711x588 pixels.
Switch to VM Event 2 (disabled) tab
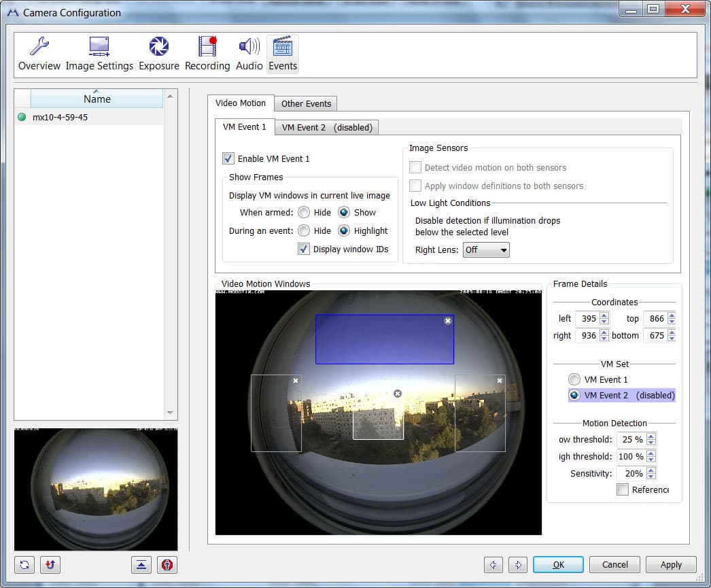click(x=327, y=127)
